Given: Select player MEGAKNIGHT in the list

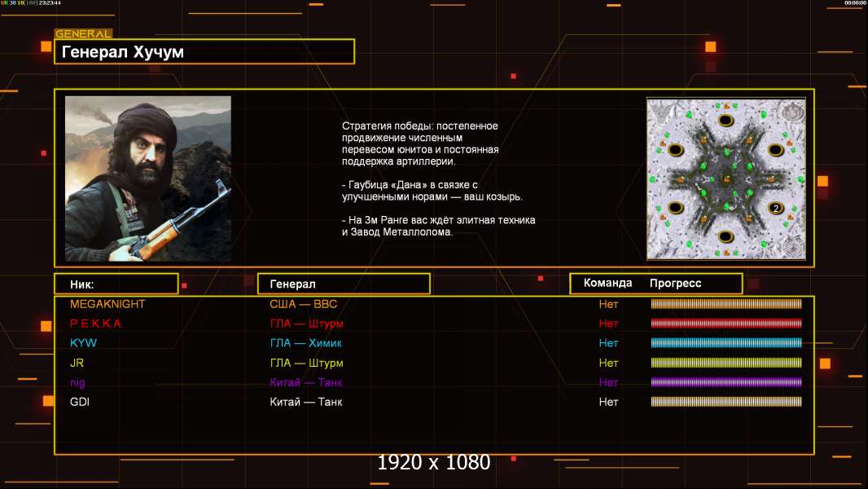Looking at the screenshot, I should tap(107, 304).
